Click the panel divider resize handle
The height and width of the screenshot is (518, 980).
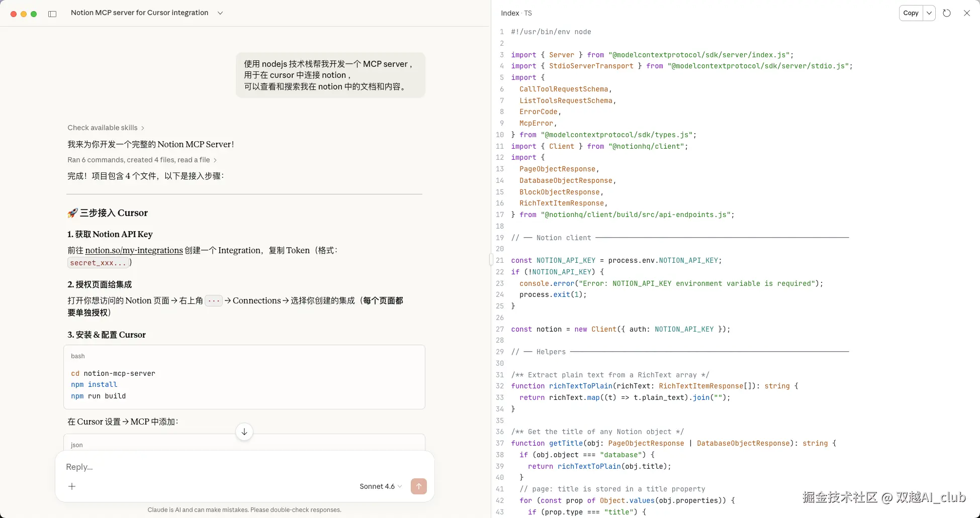[491, 259]
